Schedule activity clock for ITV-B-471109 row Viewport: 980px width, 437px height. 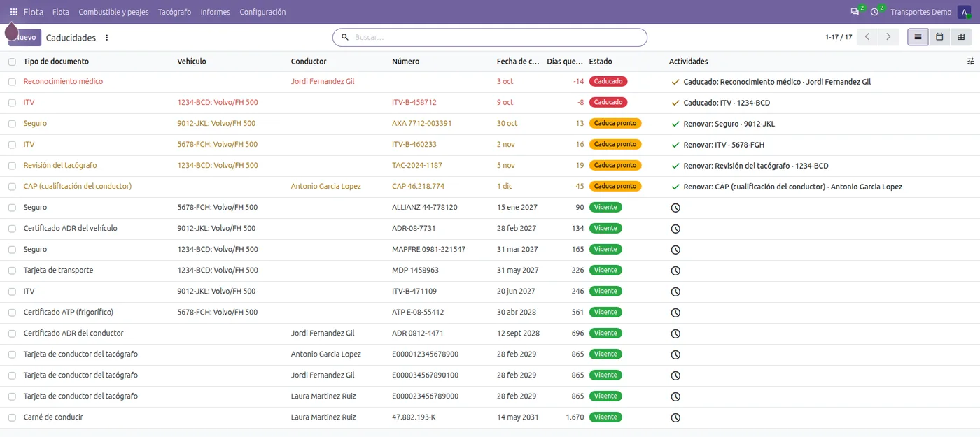pyautogui.click(x=675, y=292)
